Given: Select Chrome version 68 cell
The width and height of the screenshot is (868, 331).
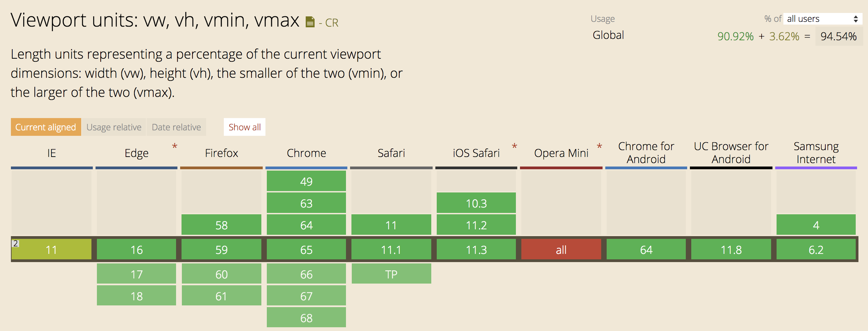Looking at the screenshot, I should tap(306, 318).
